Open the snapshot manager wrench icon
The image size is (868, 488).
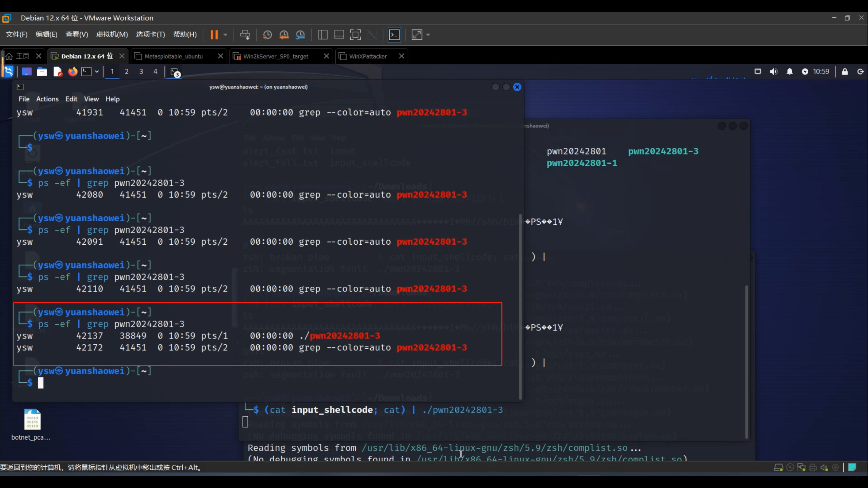pyautogui.click(x=300, y=35)
